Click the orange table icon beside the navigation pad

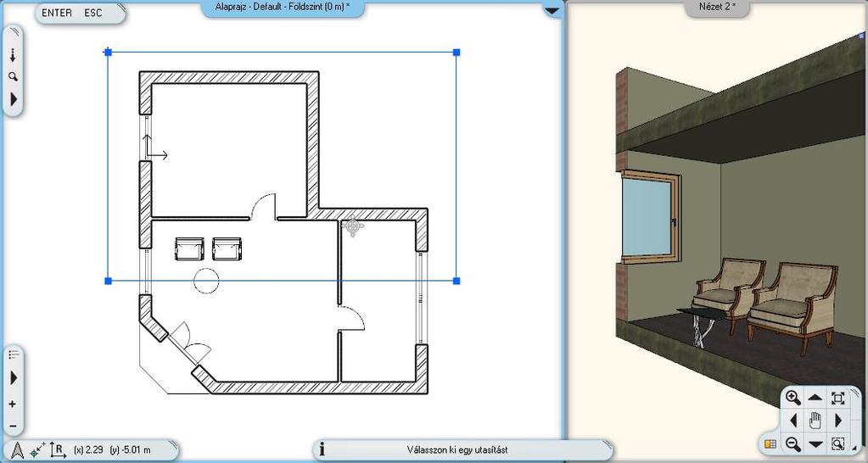tap(770, 443)
